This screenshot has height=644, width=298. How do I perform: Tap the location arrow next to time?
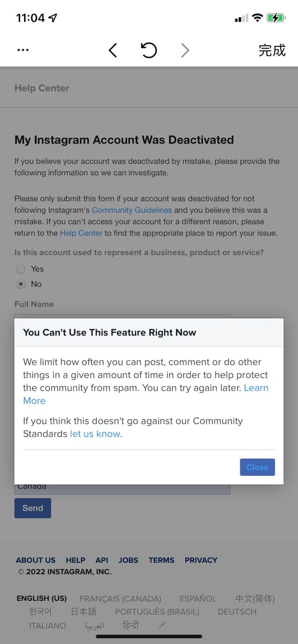tap(53, 18)
